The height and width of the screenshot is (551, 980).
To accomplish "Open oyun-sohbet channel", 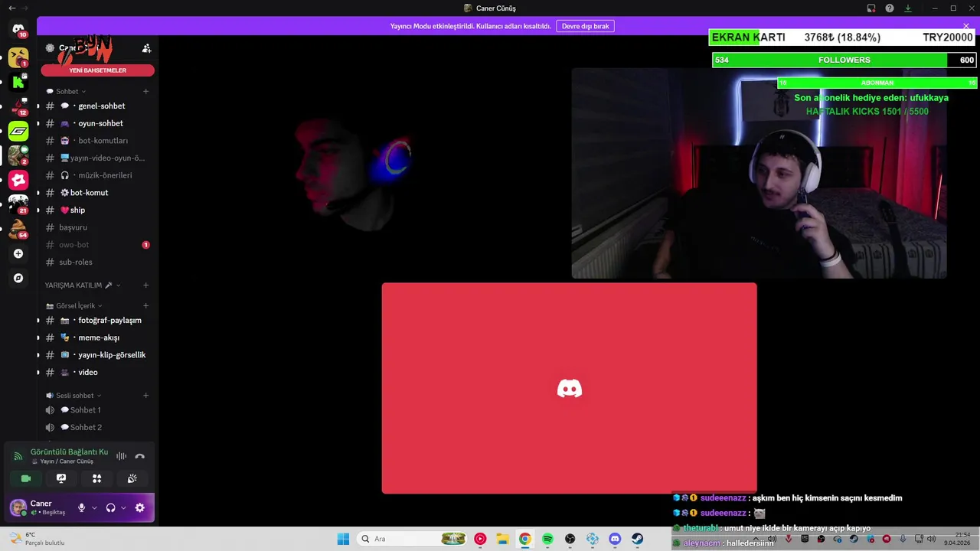I will pos(98,123).
